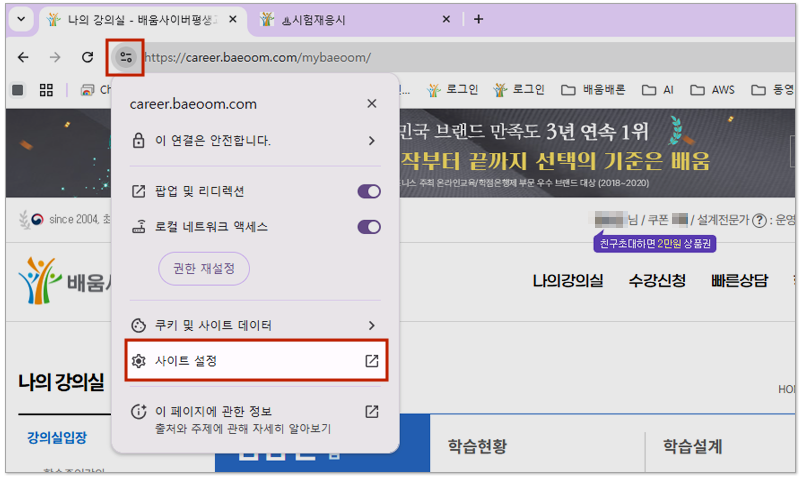This screenshot has width=800, height=483.
Task: Reload the page with the refresh icon
Action: point(87,58)
